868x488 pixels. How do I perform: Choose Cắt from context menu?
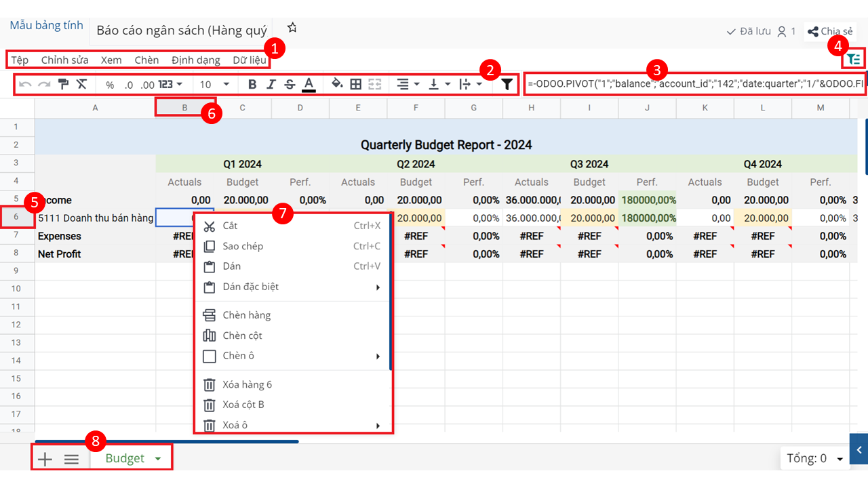tap(293, 226)
